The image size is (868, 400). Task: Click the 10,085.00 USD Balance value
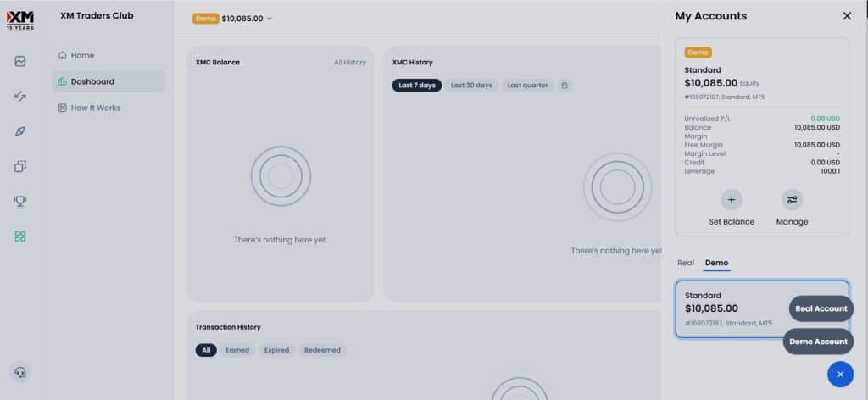(x=816, y=127)
